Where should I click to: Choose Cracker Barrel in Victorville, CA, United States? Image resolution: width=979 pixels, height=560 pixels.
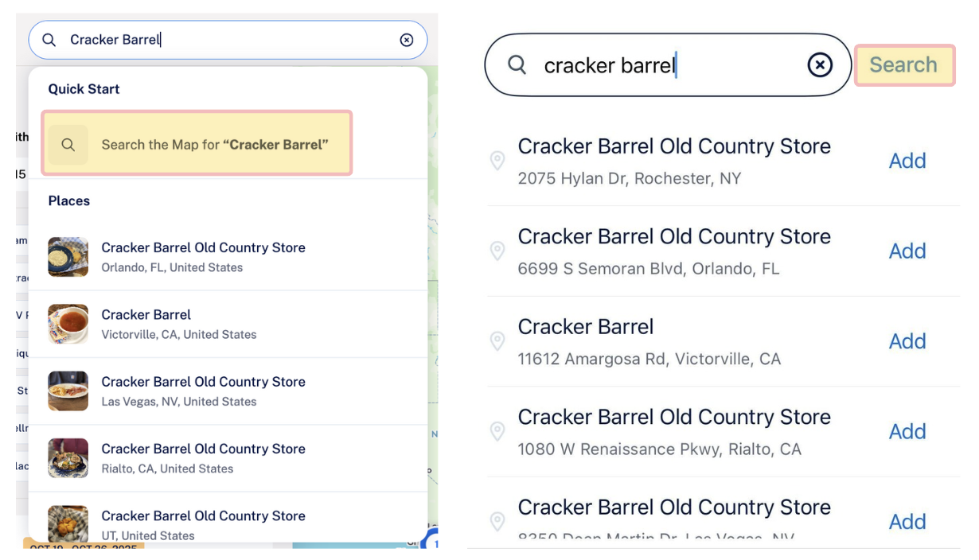[x=178, y=324]
